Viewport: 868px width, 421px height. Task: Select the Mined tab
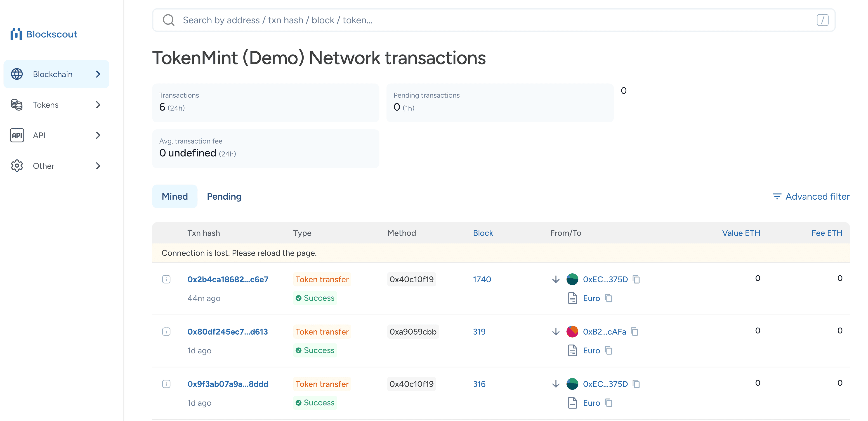[175, 196]
